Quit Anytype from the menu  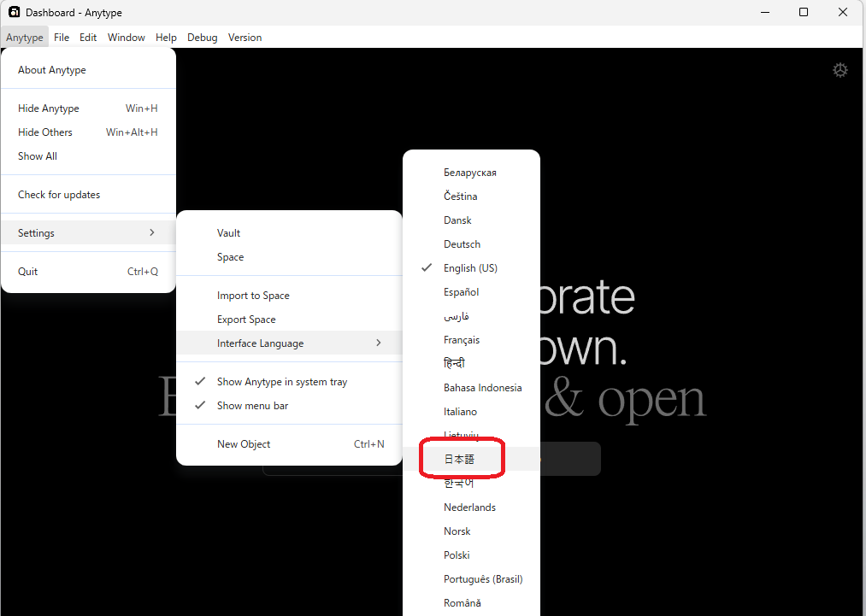pyautogui.click(x=88, y=272)
